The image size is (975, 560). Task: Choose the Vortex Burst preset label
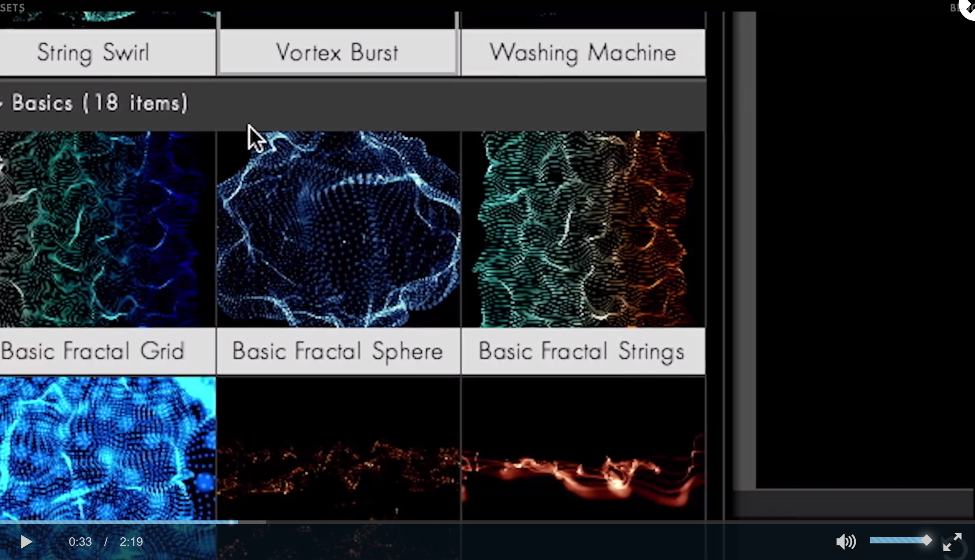337,53
